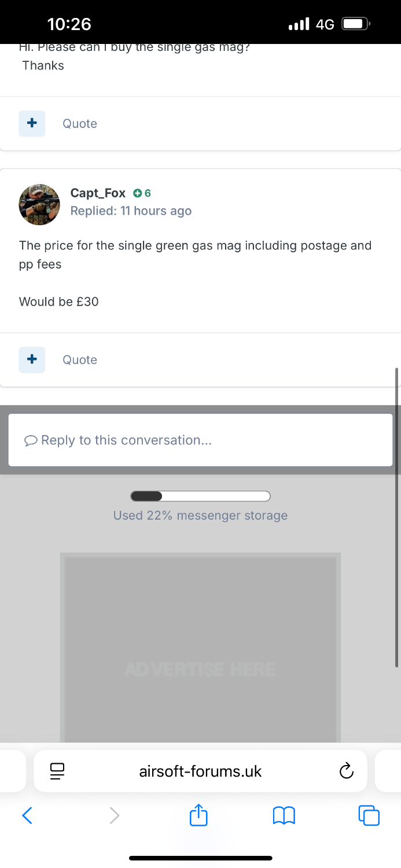Tap the Safari forward arrow

tap(115, 815)
